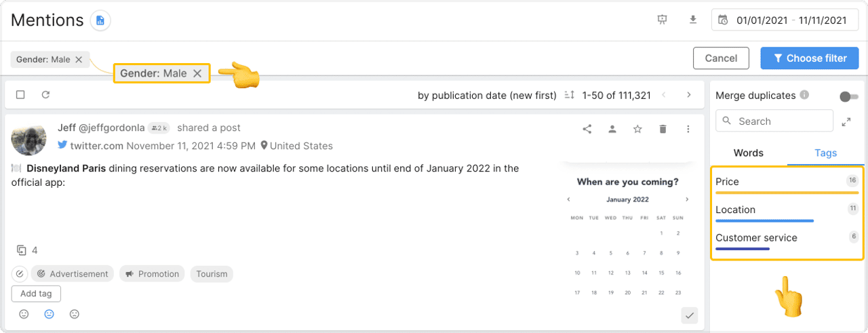Select the Tags tab
This screenshot has width=868, height=333.
pos(825,153)
